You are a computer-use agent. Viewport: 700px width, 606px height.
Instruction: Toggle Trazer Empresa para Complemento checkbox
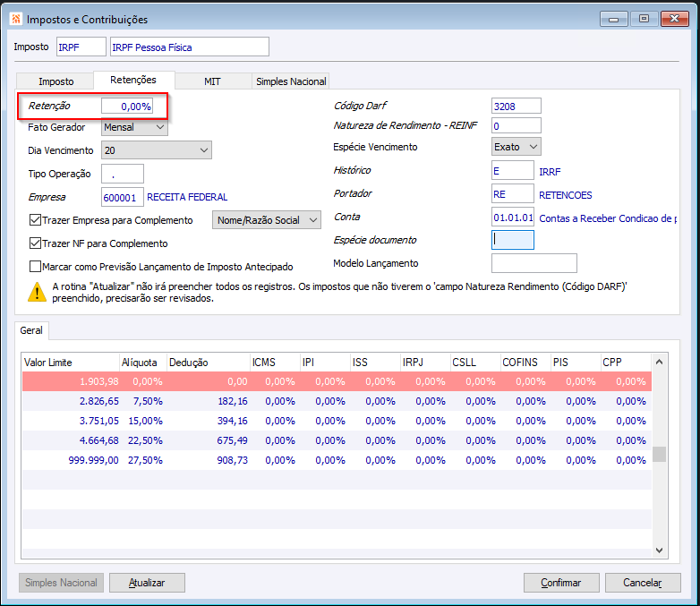35,219
